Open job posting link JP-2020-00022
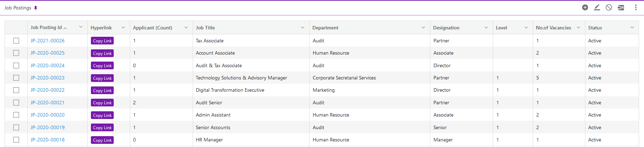644x147 pixels. click(x=47, y=90)
